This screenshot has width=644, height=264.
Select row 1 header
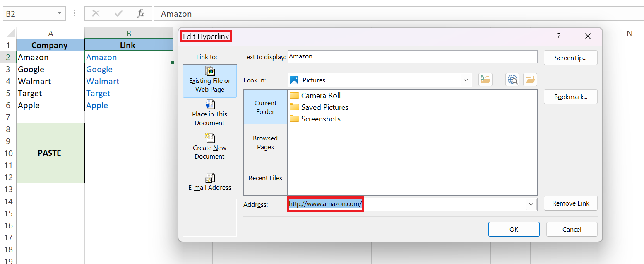[8, 45]
